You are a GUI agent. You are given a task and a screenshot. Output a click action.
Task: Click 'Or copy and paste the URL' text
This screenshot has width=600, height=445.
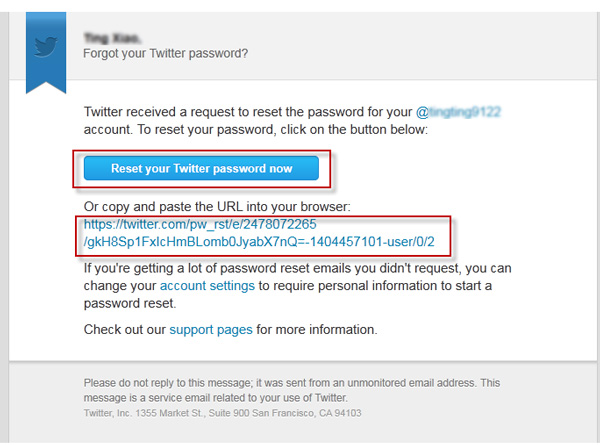217,207
